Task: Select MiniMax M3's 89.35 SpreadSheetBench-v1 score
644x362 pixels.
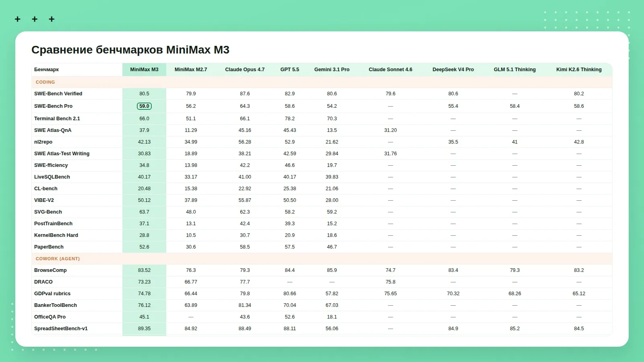Action: pyautogui.click(x=144, y=329)
